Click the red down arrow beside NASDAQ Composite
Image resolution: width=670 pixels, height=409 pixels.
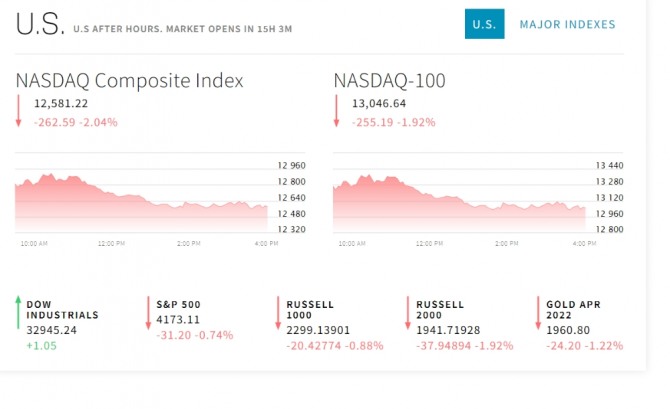coord(18,111)
